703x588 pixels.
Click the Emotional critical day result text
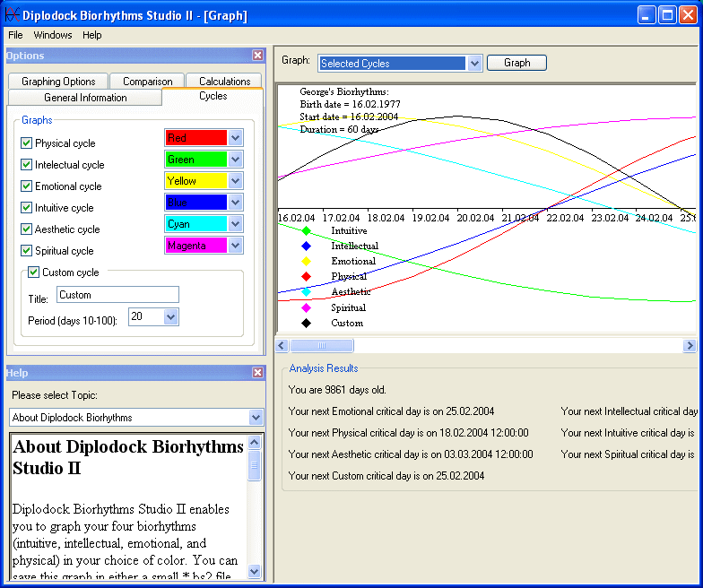[391, 411]
